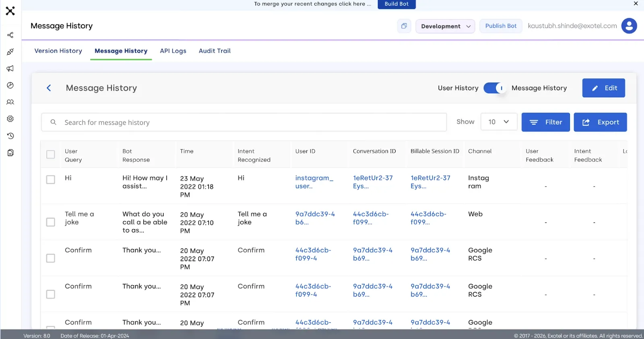The width and height of the screenshot is (644, 339).
Task: Tick the checkbox for the 'Hi' query row
Action: pos(50,179)
